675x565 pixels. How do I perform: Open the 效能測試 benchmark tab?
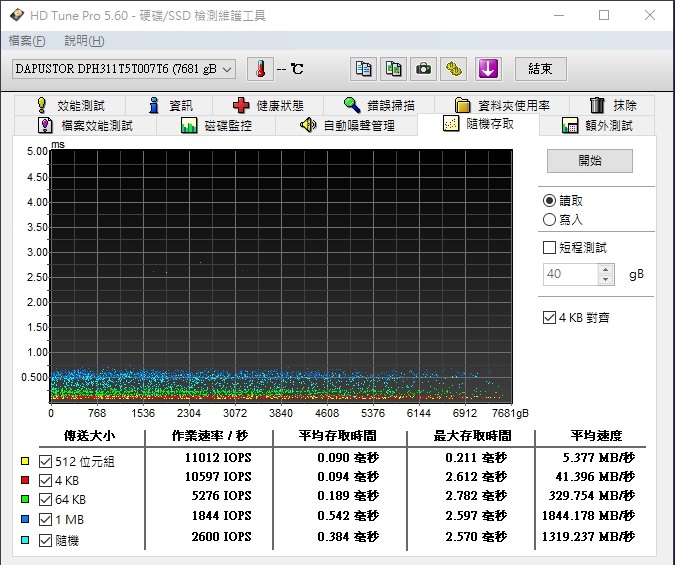point(70,105)
